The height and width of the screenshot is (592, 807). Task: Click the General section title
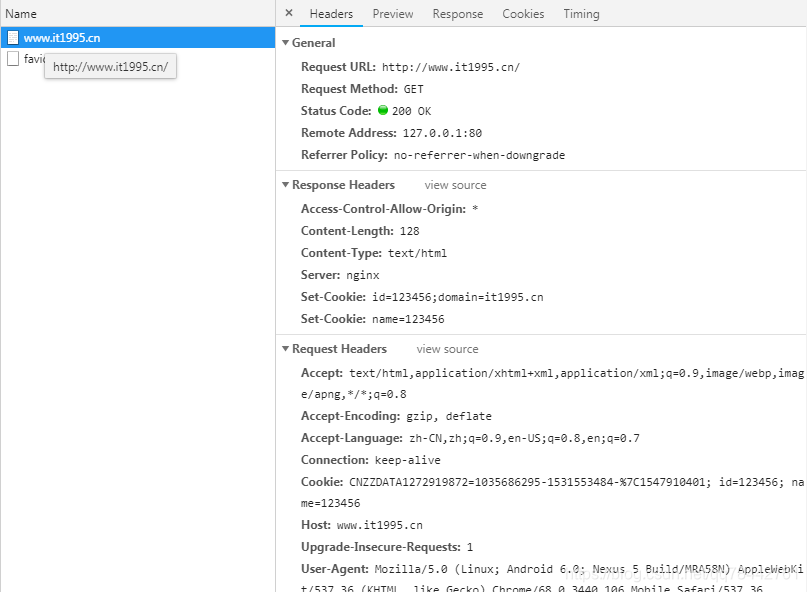tap(313, 43)
